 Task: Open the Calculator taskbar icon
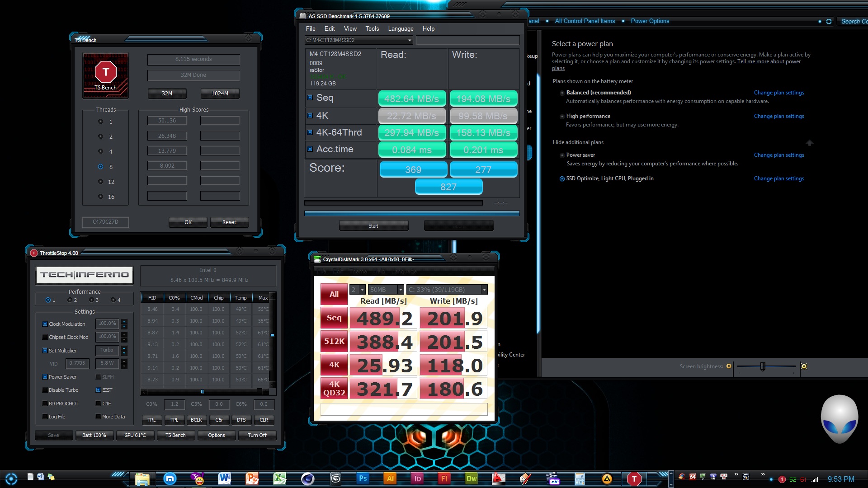click(x=580, y=479)
